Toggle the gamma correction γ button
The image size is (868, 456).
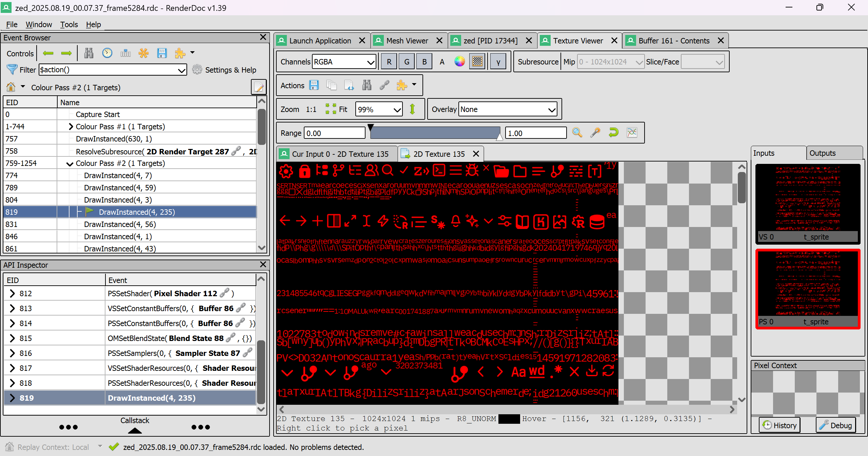[x=498, y=61]
